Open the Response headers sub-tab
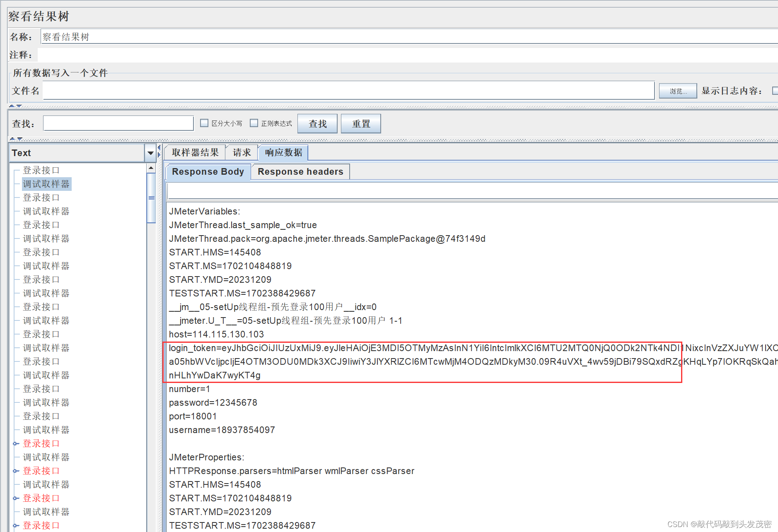778x532 pixels. pos(300,171)
